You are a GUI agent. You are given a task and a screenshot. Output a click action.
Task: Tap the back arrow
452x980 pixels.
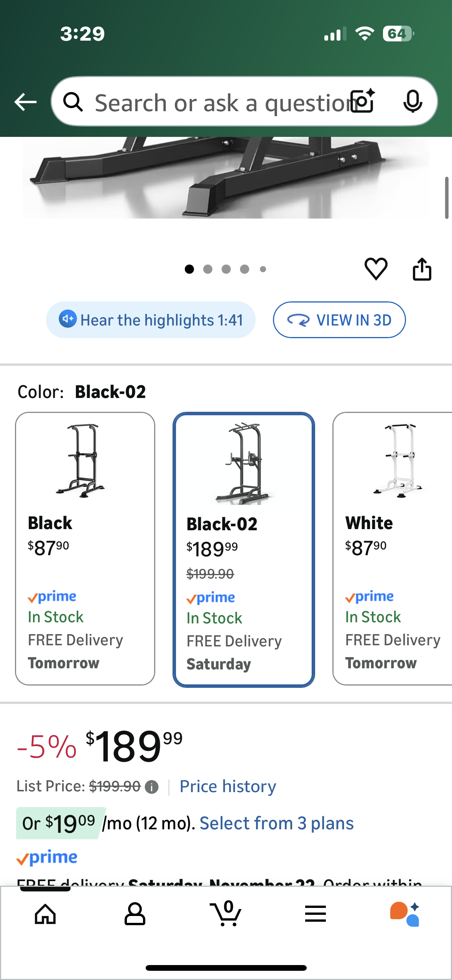(x=25, y=102)
